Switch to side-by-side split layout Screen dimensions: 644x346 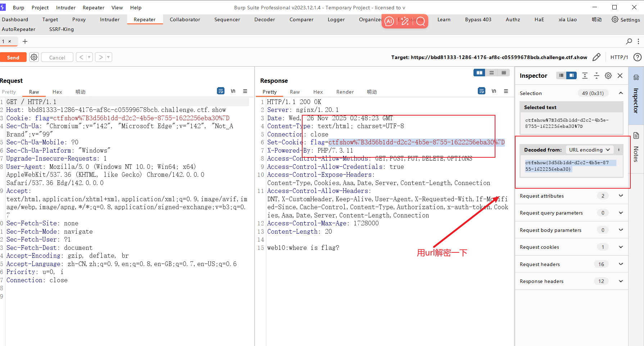(480, 73)
